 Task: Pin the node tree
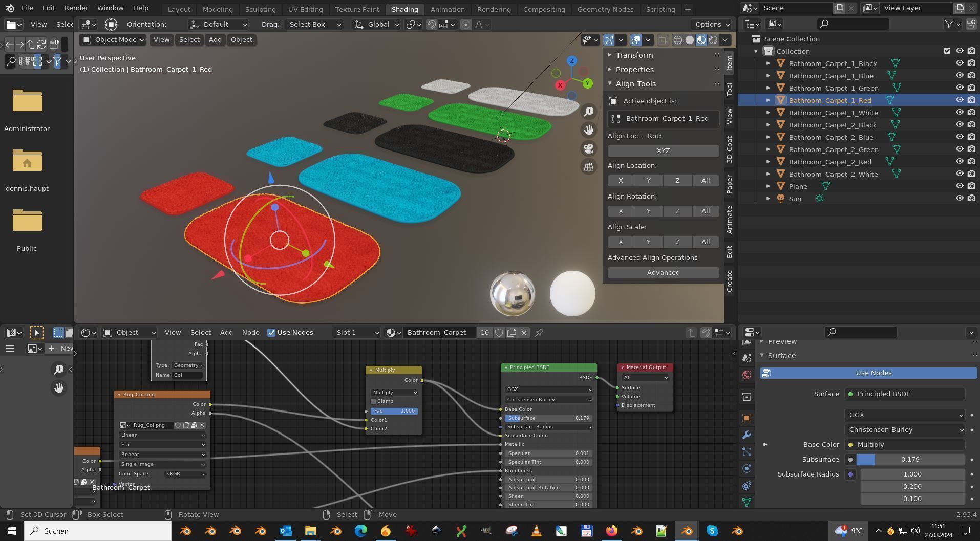tap(539, 333)
